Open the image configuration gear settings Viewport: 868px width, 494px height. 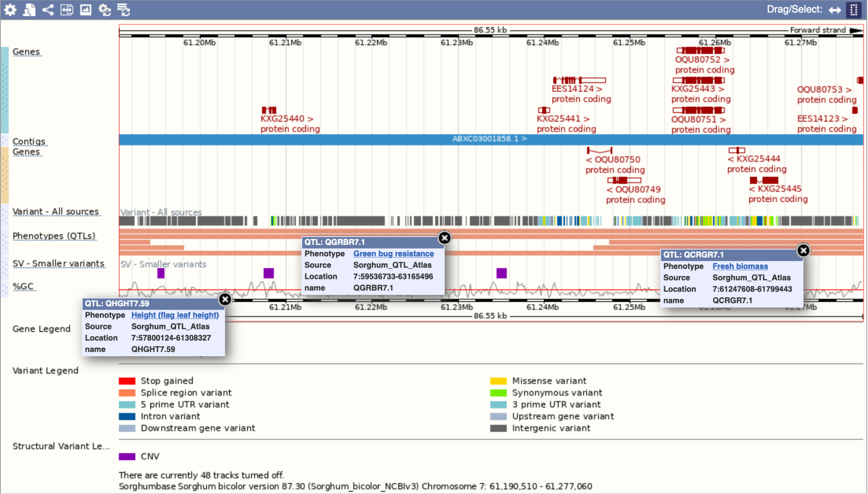tap(10, 10)
